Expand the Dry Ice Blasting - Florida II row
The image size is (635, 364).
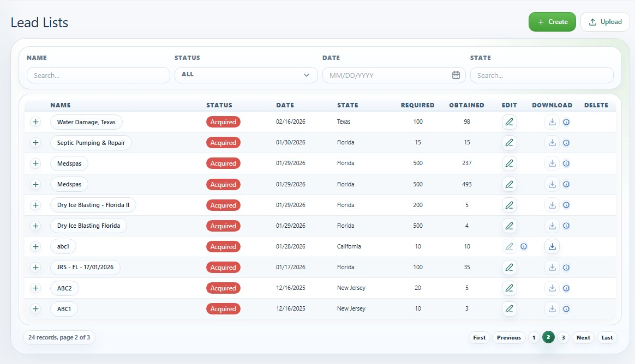[x=35, y=205]
